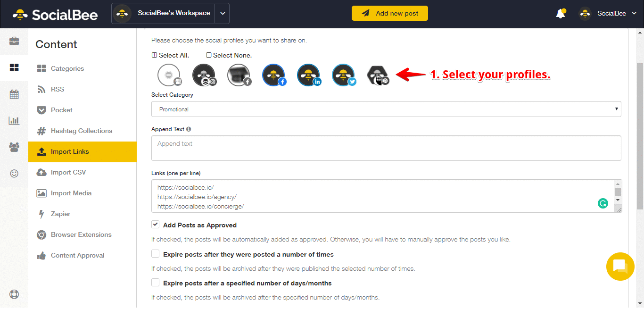Open the bar chart analytics icon
Viewport: 644px width, 309px height.
tap(14, 120)
